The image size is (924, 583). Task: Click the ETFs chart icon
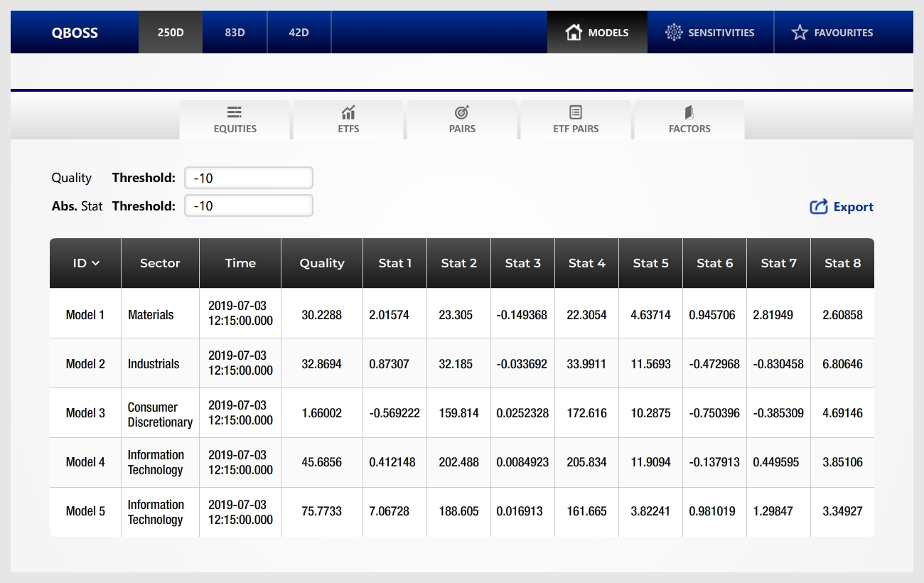348,112
